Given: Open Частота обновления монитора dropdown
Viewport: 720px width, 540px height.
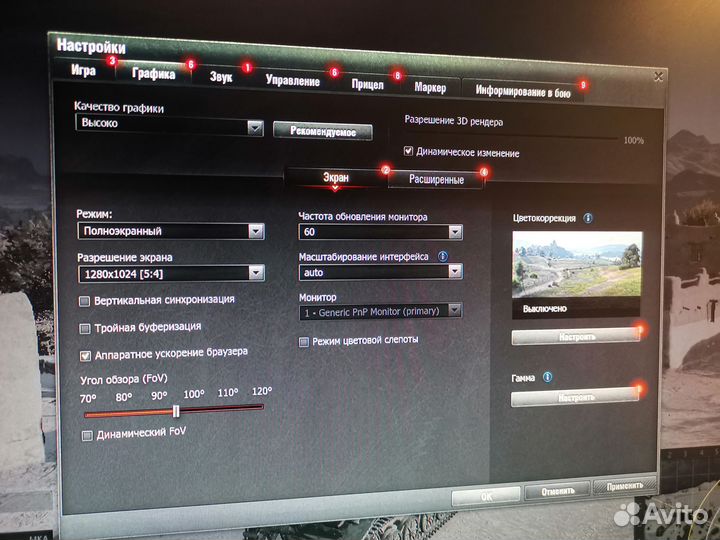Looking at the screenshot, I should (x=381, y=232).
